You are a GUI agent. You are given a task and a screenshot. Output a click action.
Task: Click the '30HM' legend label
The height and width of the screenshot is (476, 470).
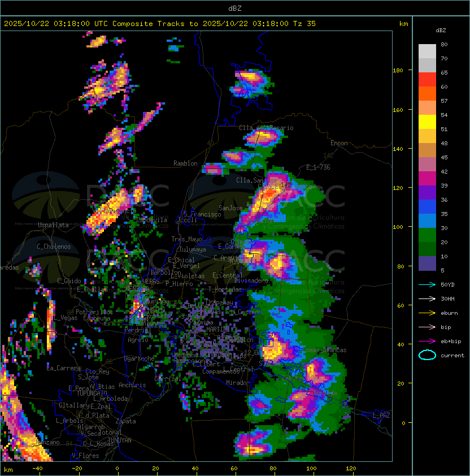coord(447,298)
